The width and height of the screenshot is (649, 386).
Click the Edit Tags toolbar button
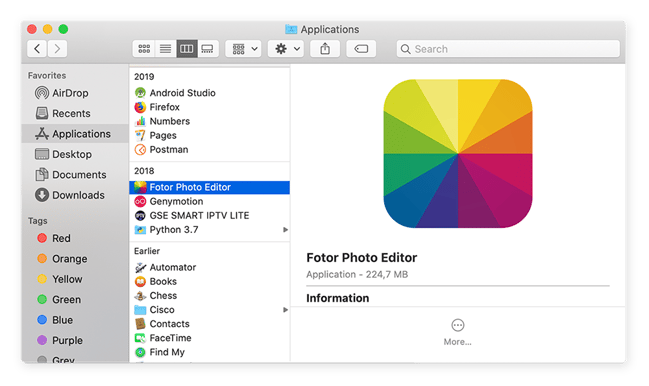pos(361,49)
